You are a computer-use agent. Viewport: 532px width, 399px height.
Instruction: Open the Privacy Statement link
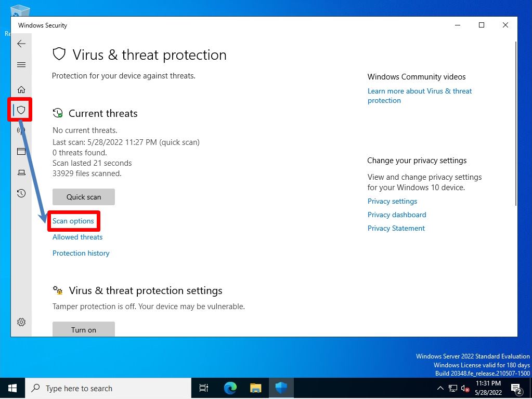396,228
